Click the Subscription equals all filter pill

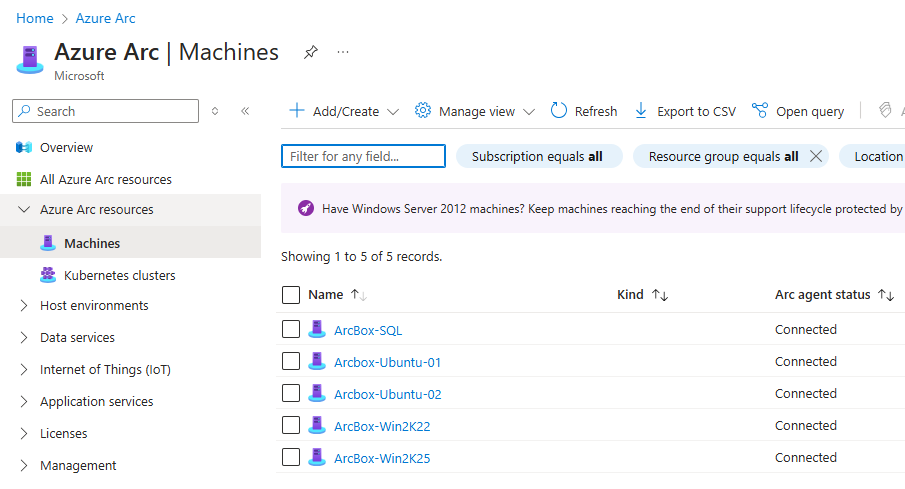(539, 156)
